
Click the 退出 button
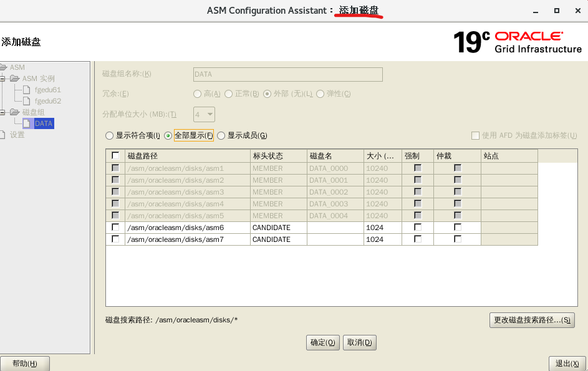coord(567,364)
